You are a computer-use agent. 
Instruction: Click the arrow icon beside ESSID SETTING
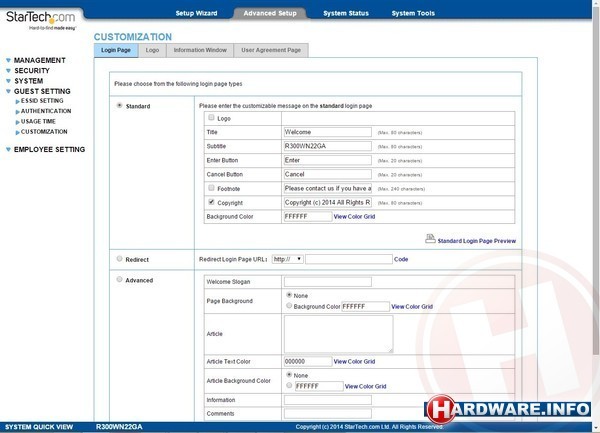[18, 101]
